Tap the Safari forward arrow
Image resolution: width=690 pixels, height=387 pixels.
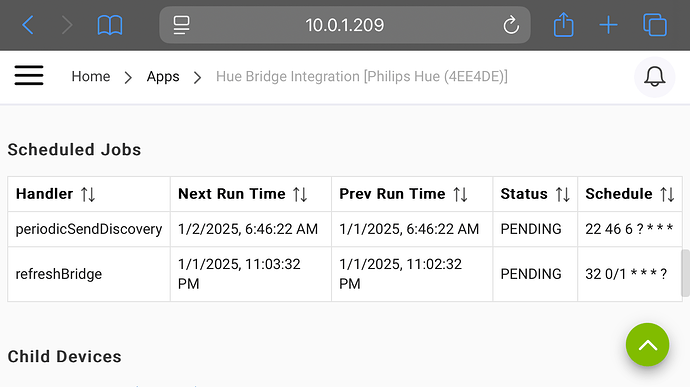tap(66, 25)
